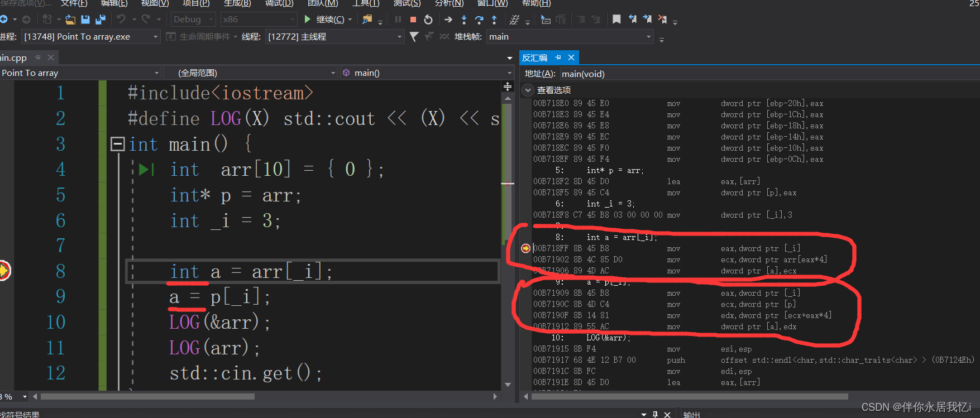Click the step into icon
The height and width of the screenshot is (418, 980).
pyautogui.click(x=464, y=20)
